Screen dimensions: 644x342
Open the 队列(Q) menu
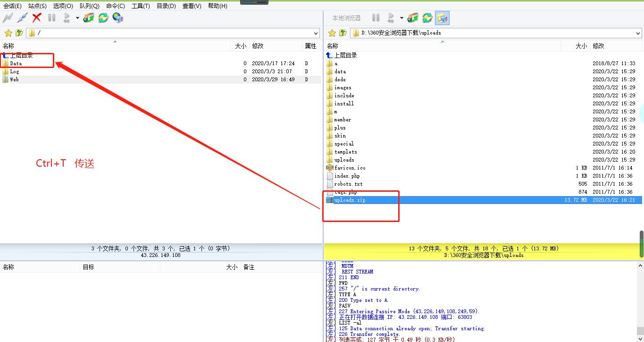89,6
